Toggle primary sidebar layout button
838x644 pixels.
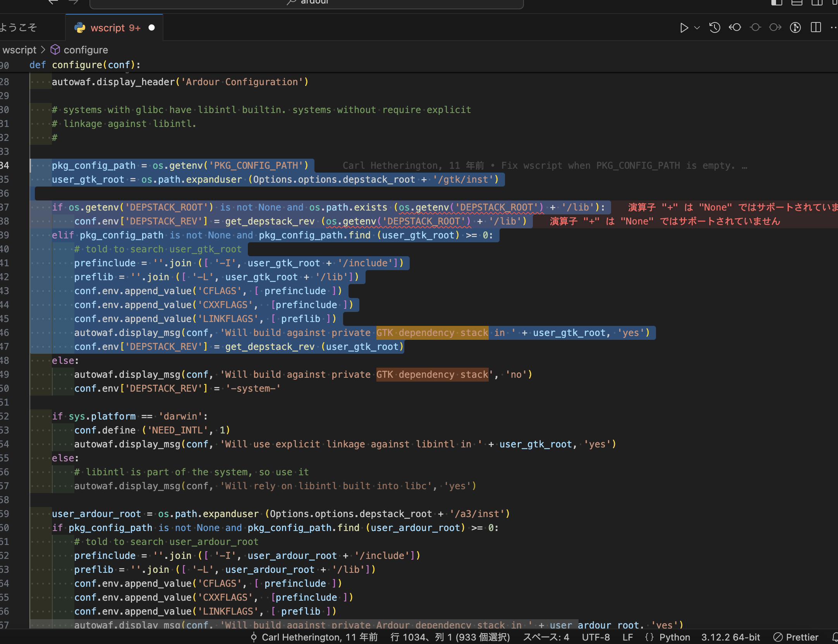(776, 2)
